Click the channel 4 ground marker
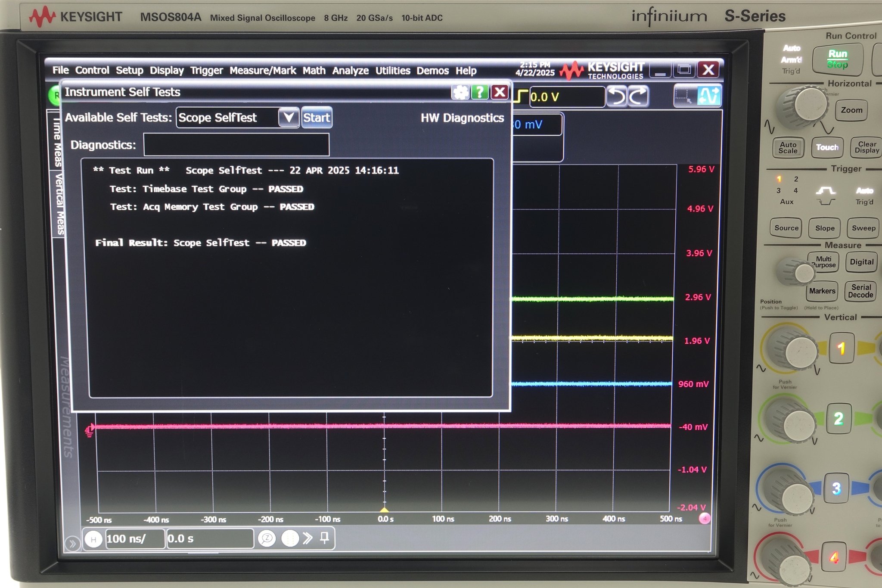Viewport: 882px width, 588px height. (90, 430)
